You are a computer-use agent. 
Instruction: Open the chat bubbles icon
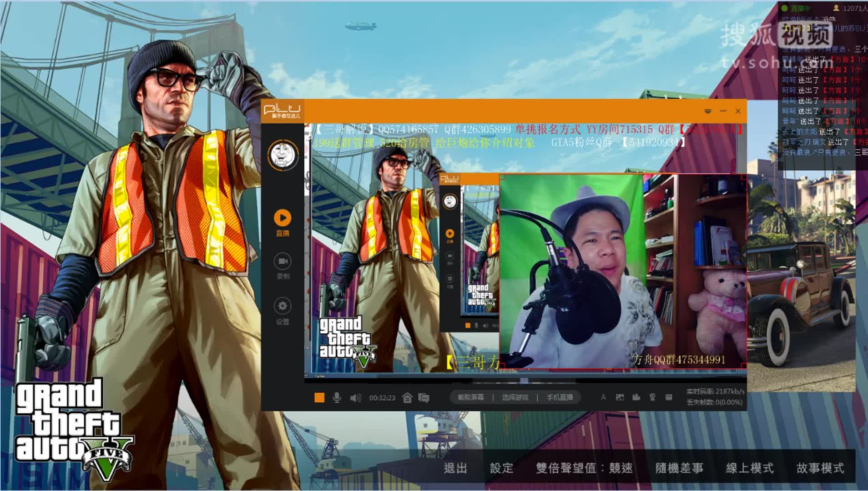pyautogui.click(x=424, y=398)
